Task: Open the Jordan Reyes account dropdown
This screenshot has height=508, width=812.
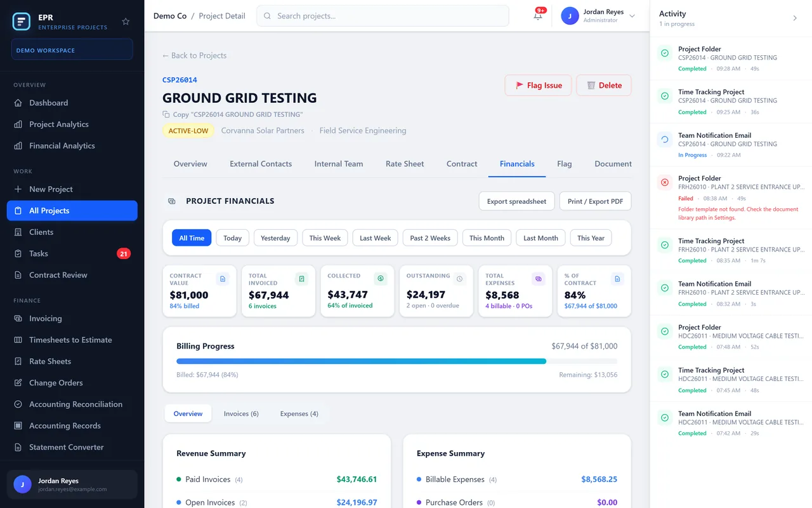Action: point(598,16)
